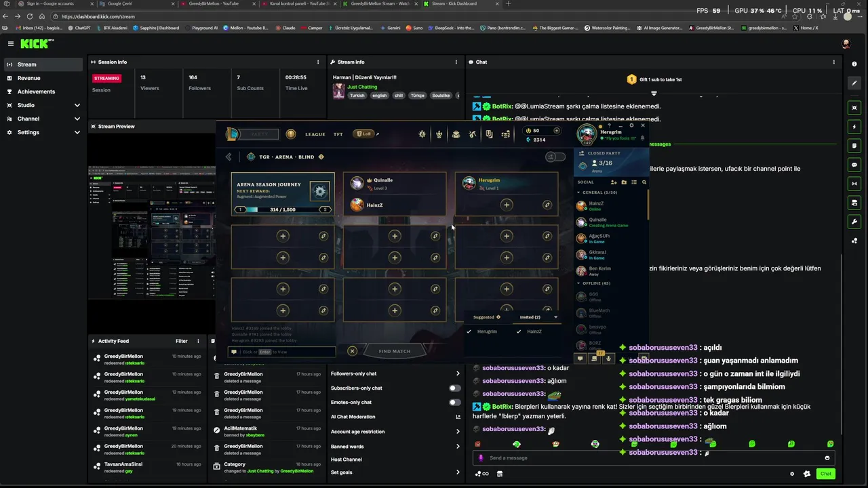Open Session Info panel options menu

pos(318,62)
